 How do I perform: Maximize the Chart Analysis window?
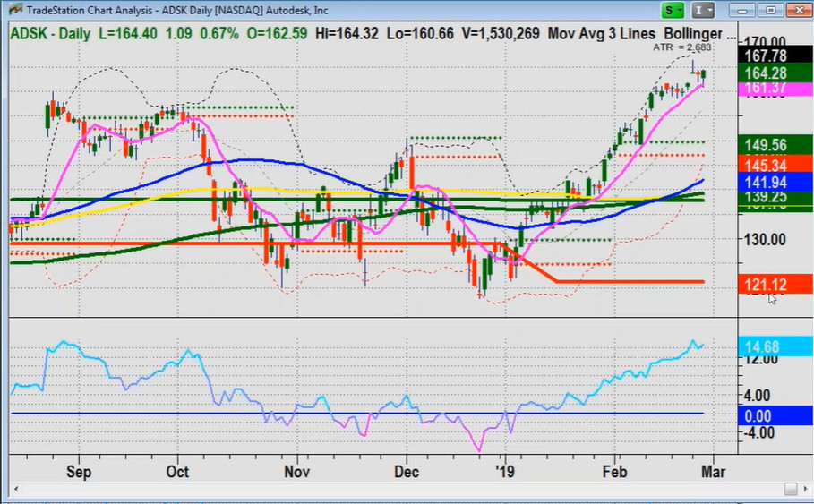pyautogui.click(x=771, y=10)
